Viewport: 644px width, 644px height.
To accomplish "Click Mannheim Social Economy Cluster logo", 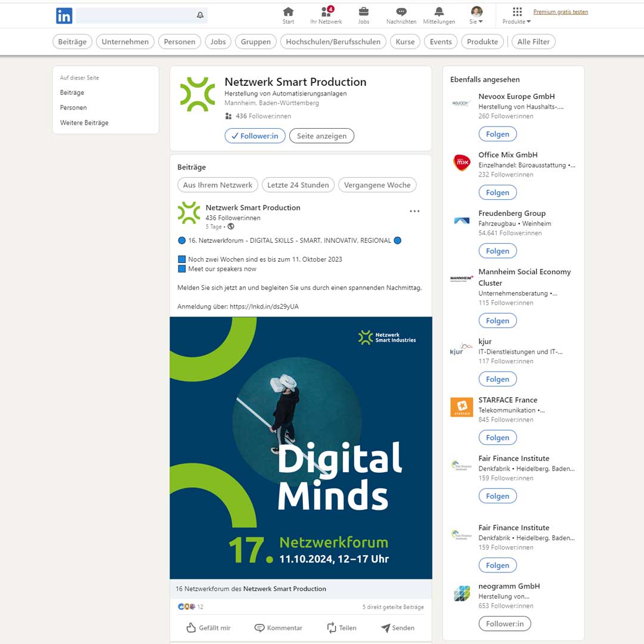I will pyautogui.click(x=461, y=279).
